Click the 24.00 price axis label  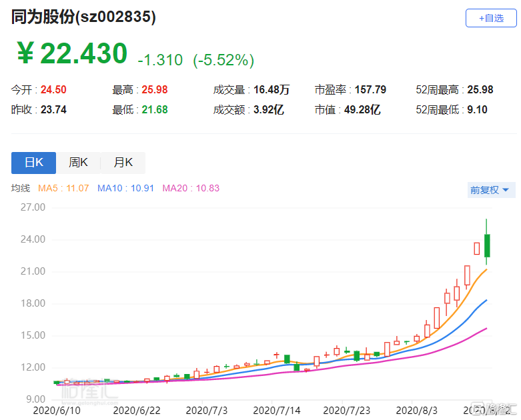click(33, 239)
